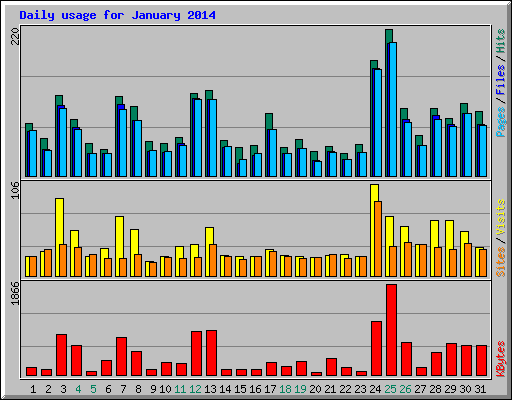The image size is (512, 400).
Task: Click day label "2" on the x-axis
Action: click(x=48, y=389)
